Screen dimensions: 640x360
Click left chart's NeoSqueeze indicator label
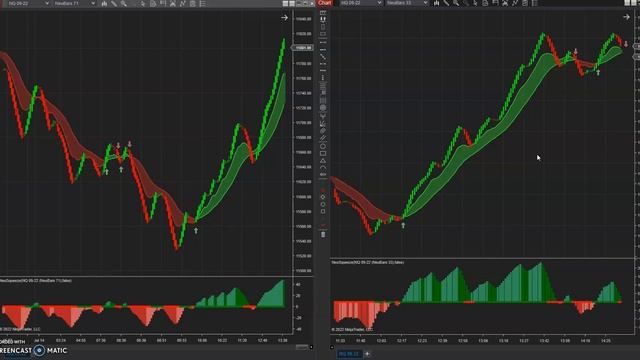[x=36, y=281]
